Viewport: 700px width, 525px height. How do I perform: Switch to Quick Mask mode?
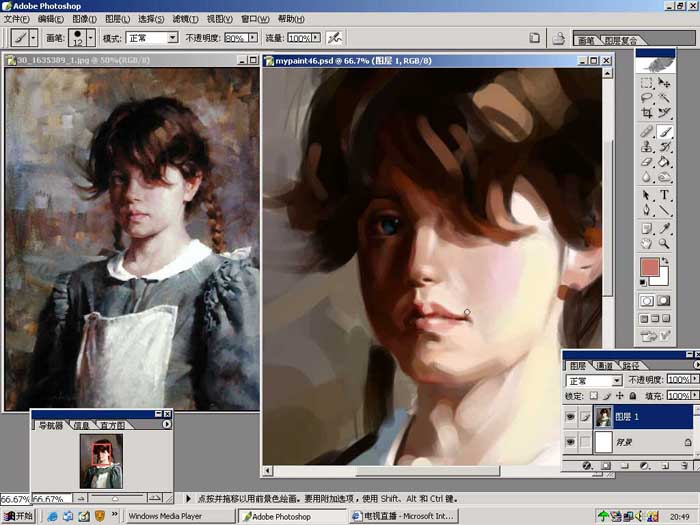pos(664,301)
